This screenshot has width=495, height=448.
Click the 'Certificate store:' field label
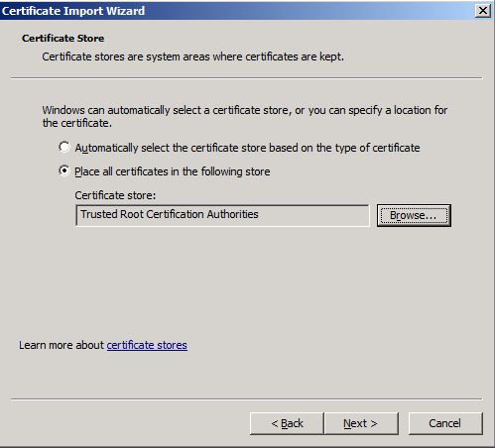pos(115,195)
